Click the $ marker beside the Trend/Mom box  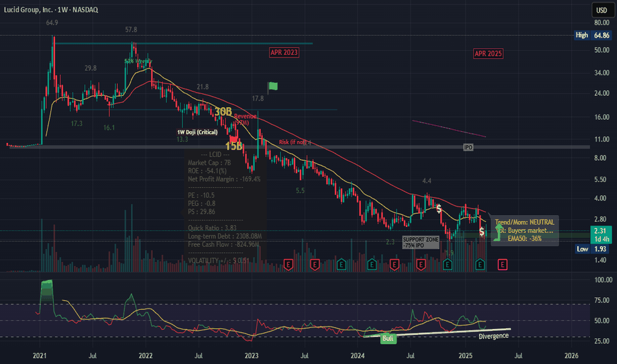coord(482,232)
